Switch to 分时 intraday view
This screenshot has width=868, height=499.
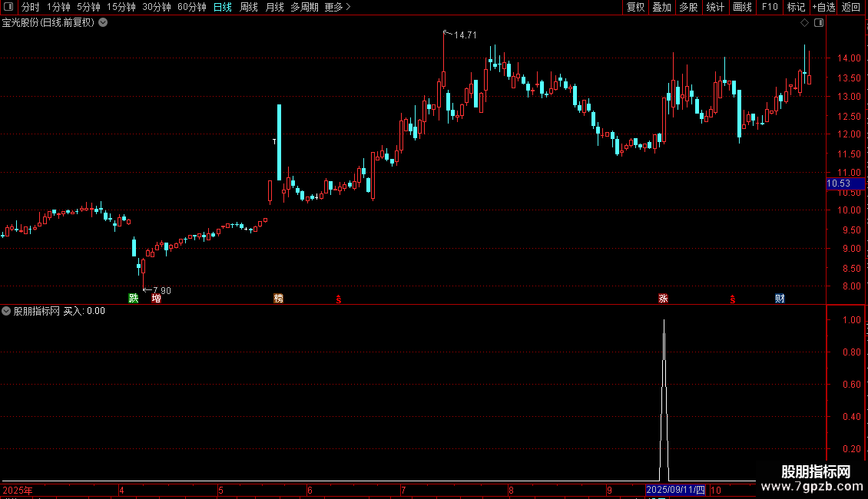click(31, 7)
